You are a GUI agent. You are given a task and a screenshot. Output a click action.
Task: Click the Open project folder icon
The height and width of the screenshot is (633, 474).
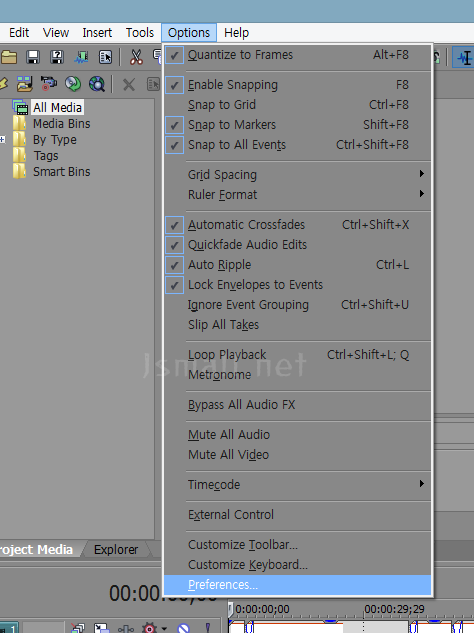pos(8,57)
